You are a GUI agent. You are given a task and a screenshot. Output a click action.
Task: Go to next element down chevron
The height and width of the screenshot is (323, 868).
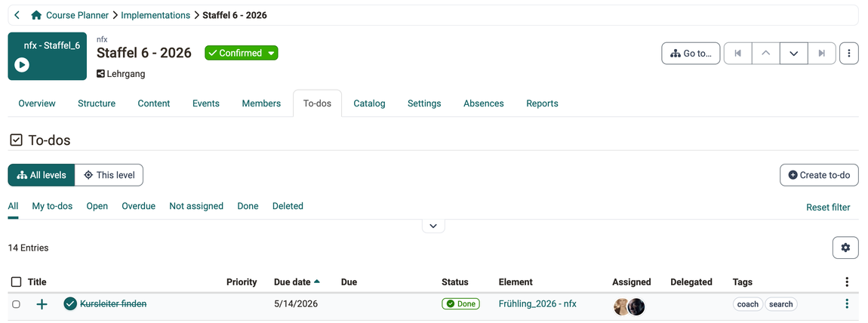(x=794, y=53)
